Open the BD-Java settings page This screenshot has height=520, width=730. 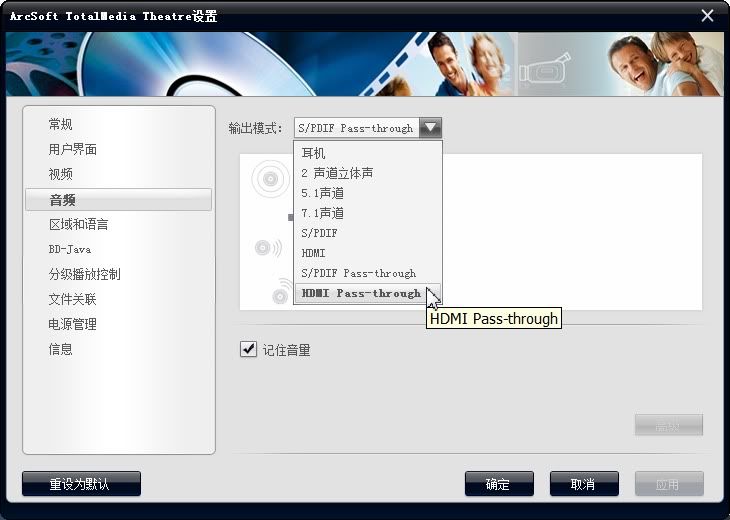[70, 250]
